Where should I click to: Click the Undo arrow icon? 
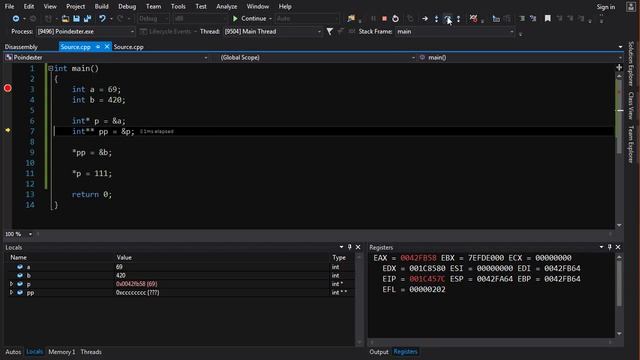[102, 19]
